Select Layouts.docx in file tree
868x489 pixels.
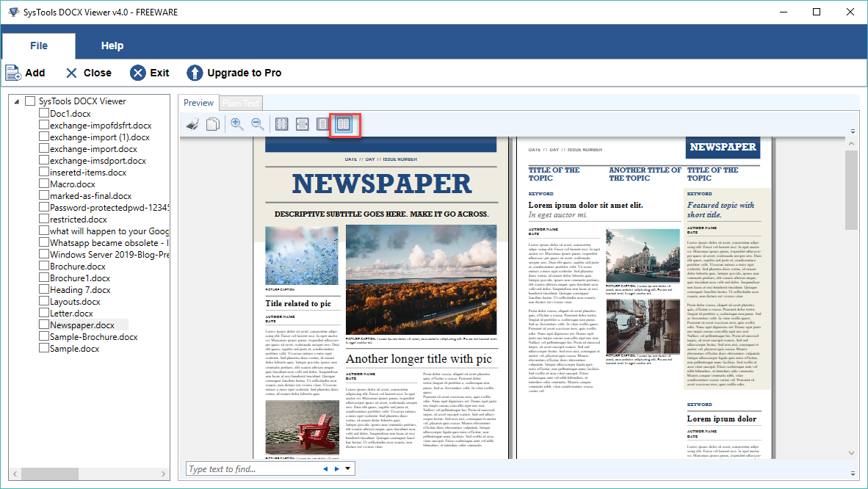pos(76,301)
